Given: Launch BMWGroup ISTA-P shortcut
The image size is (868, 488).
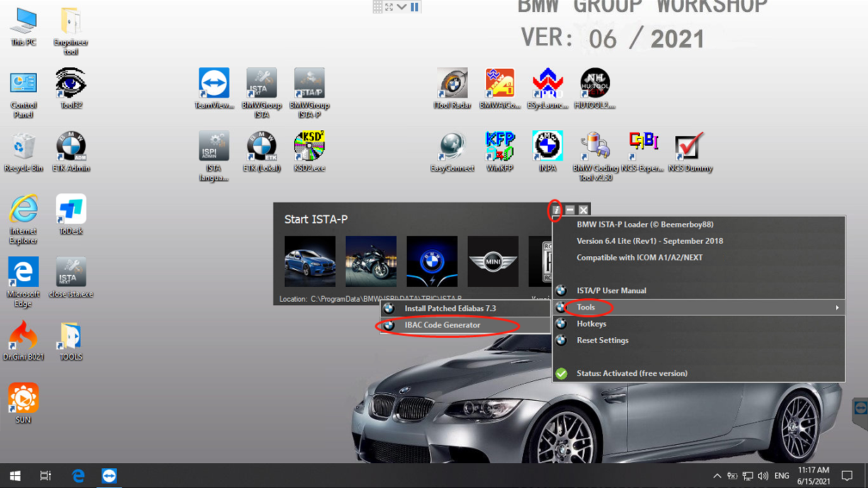Looking at the screenshot, I should 310,93.
